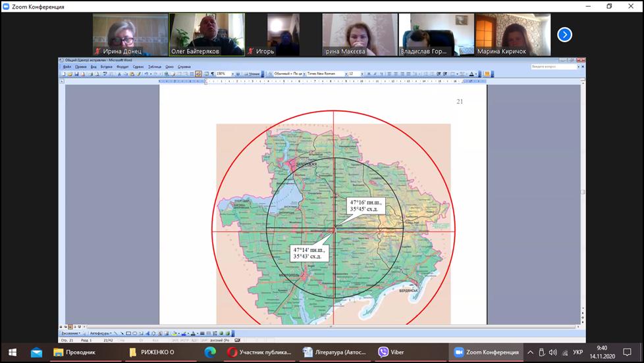Open the font size 12 dropdown
This screenshot has height=363, width=644.
point(362,74)
